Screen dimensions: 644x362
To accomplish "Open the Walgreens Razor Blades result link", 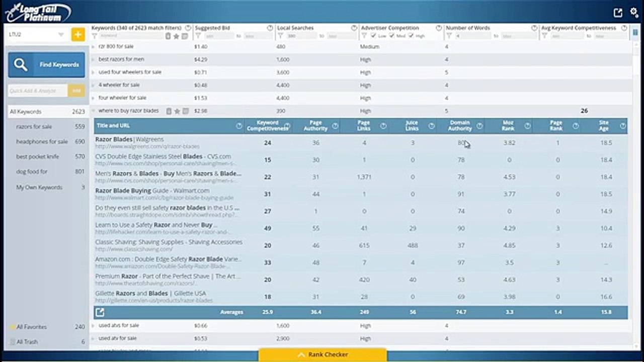I will 129,139.
